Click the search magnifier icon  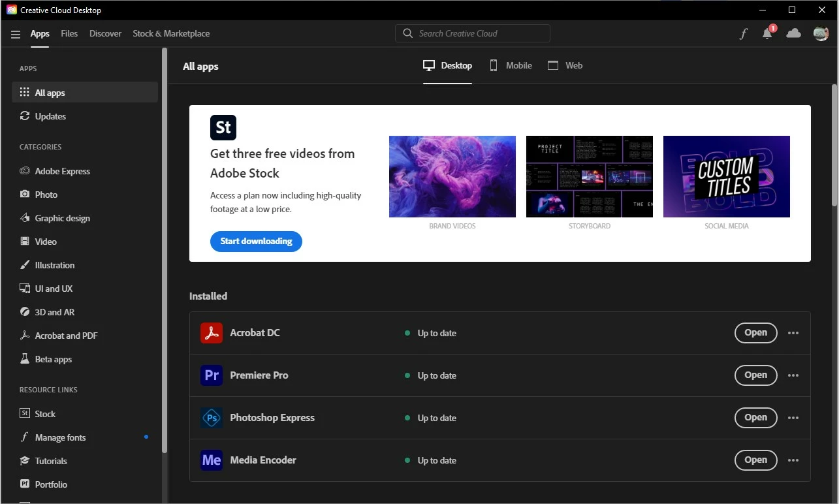click(408, 33)
